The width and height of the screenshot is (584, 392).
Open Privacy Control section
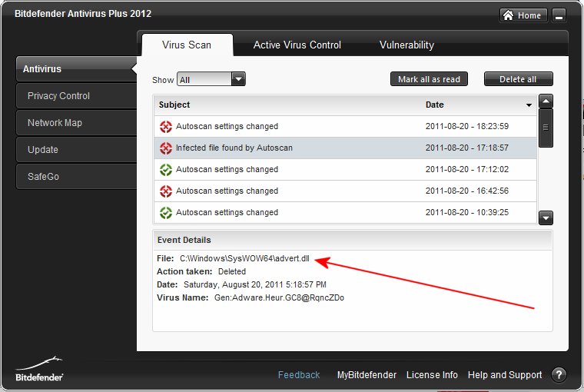point(76,96)
